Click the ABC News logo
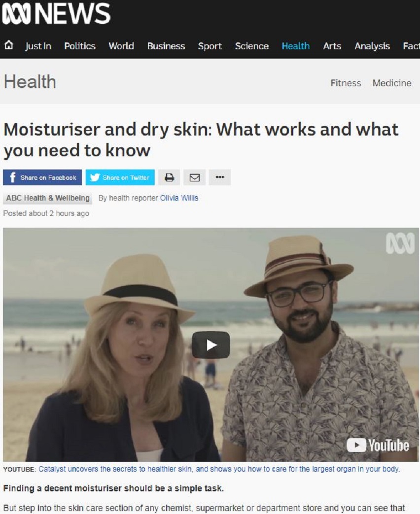The height and width of the screenshot is (514, 420). tap(56, 14)
